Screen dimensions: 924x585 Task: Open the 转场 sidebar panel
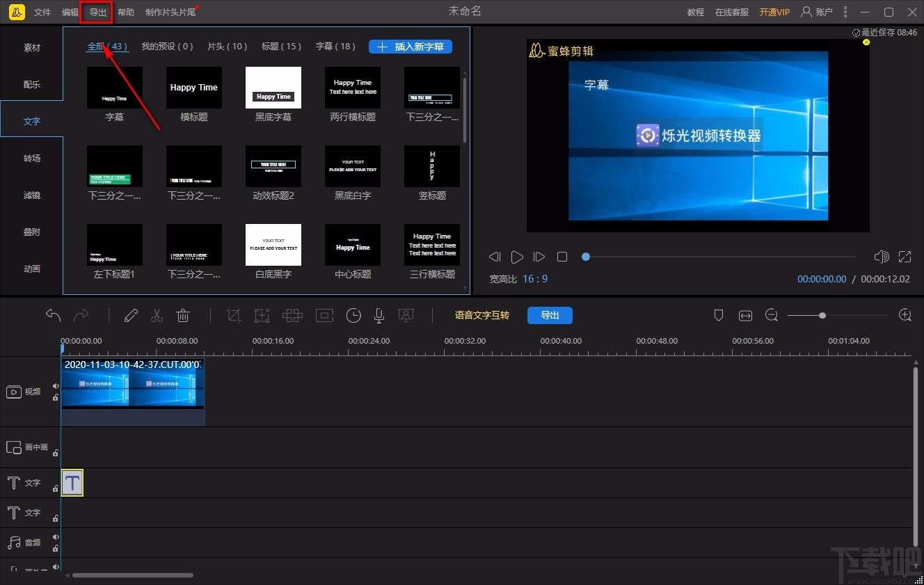coord(32,159)
